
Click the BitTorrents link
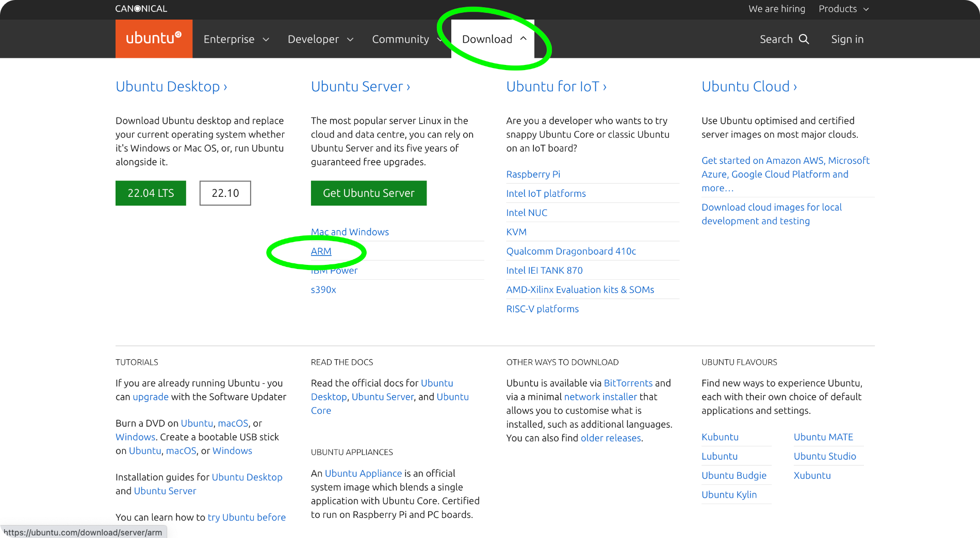(x=628, y=383)
